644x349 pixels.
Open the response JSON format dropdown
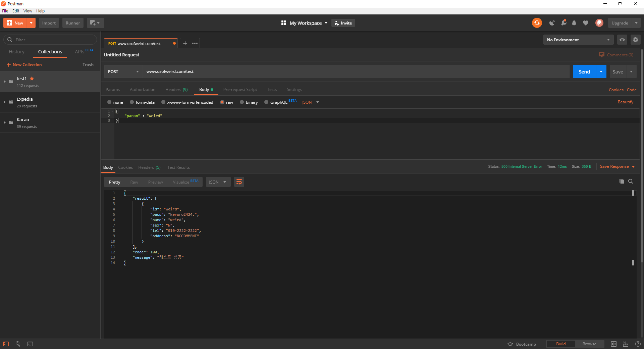tap(218, 182)
